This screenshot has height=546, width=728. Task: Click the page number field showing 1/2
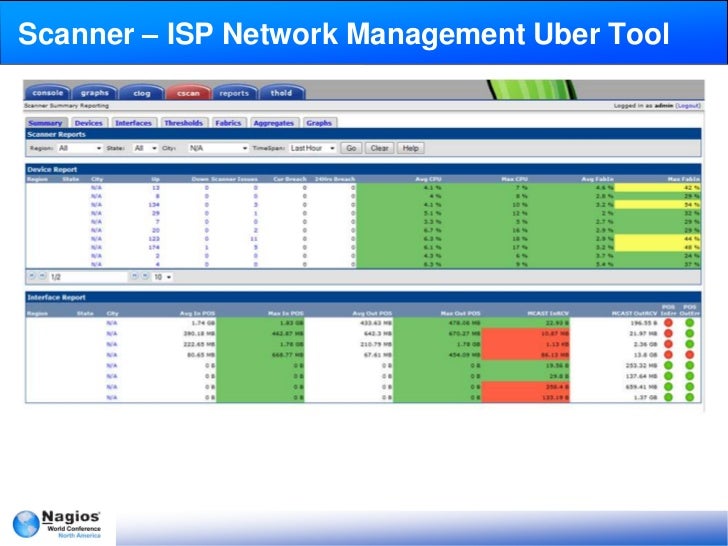click(x=88, y=277)
